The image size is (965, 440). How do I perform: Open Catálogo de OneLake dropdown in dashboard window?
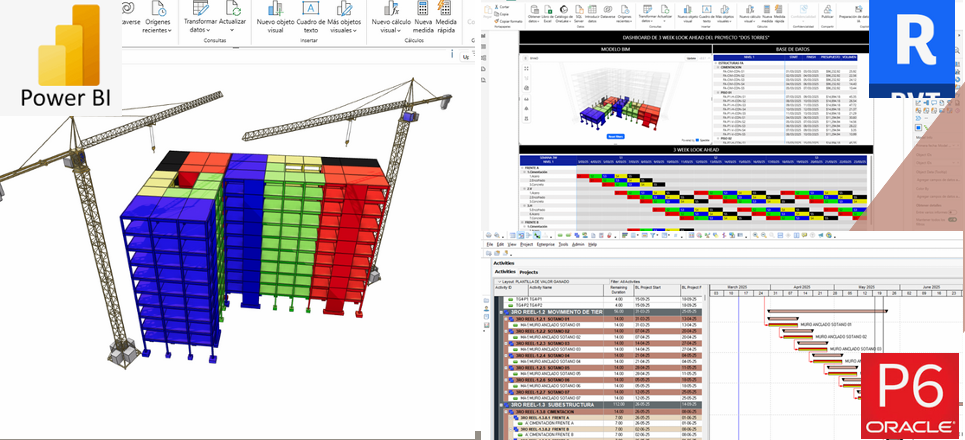point(564,13)
